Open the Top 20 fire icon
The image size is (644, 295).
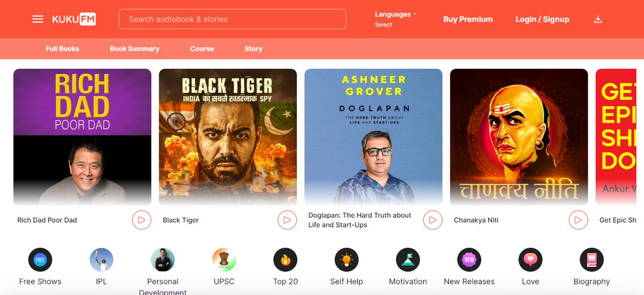pyautogui.click(x=285, y=260)
